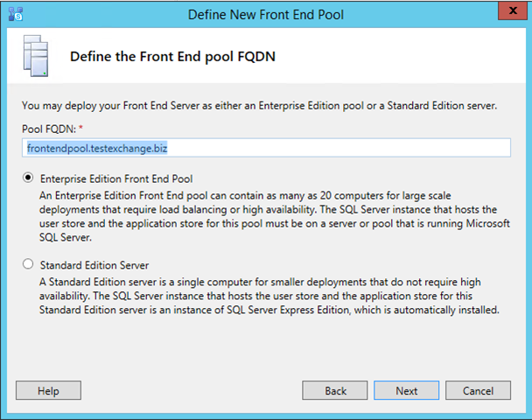The image size is (532, 420).
Task: Close the Define New Front End Pool dialog
Action: click(513, 10)
